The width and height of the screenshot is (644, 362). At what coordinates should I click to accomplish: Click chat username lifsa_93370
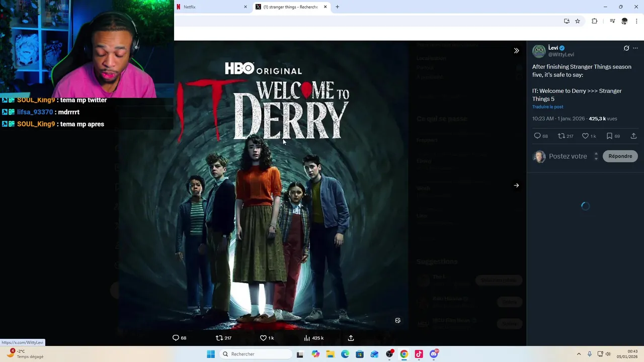point(35,112)
